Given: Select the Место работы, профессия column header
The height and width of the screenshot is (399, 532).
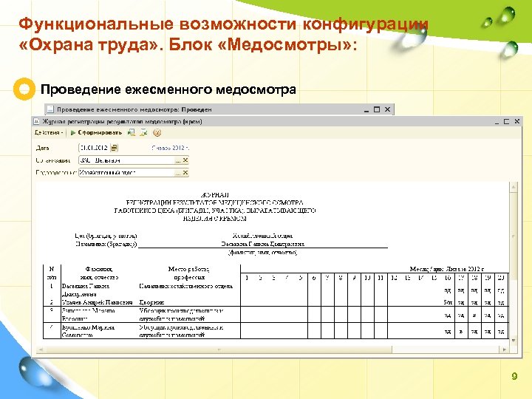Looking at the screenshot, I should click(x=189, y=273).
